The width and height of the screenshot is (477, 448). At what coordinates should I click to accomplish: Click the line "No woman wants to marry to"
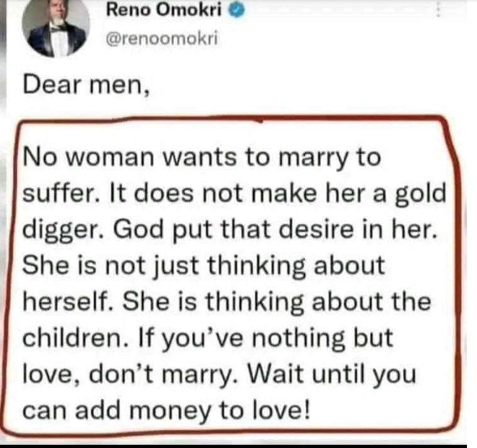[x=201, y=157]
